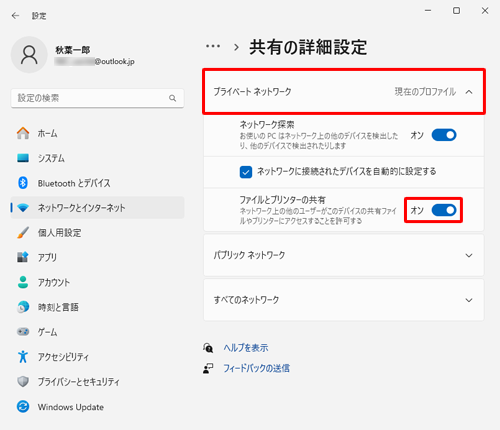Open アクセシビリティ settings label
The image size is (500, 430).
[x=63, y=357]
